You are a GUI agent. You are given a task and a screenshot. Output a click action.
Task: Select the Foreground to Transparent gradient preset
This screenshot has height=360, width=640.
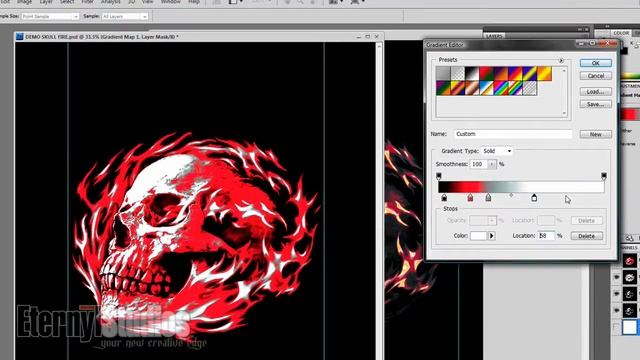click(458, 74)
